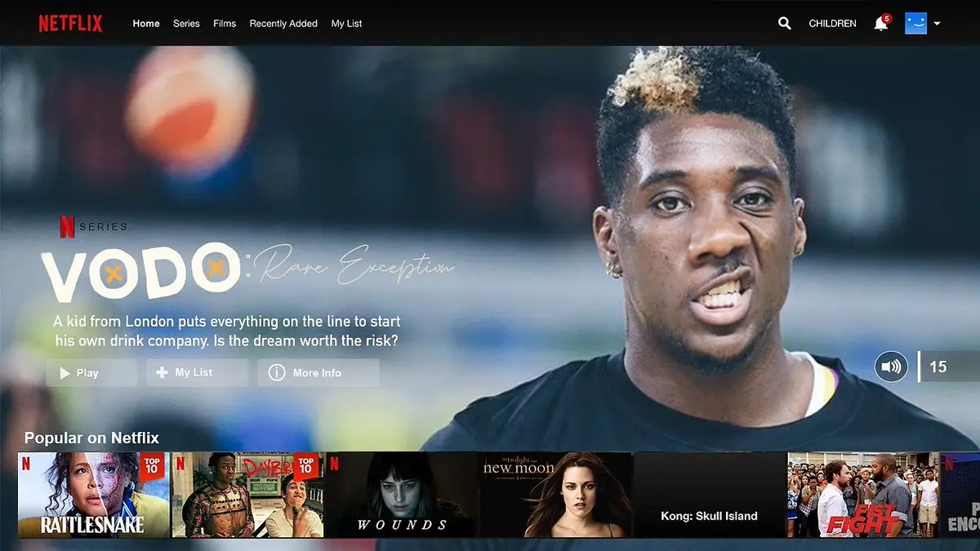Click the Netflix logo to go home
Screen dimensions: 980x551
(70, 23)
